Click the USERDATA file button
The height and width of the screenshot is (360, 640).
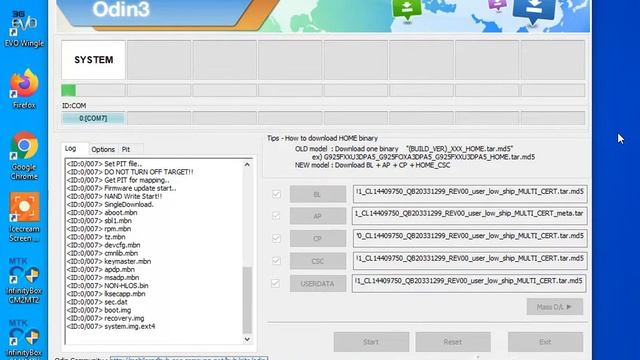pyautogui.click(x=318, y=284)
